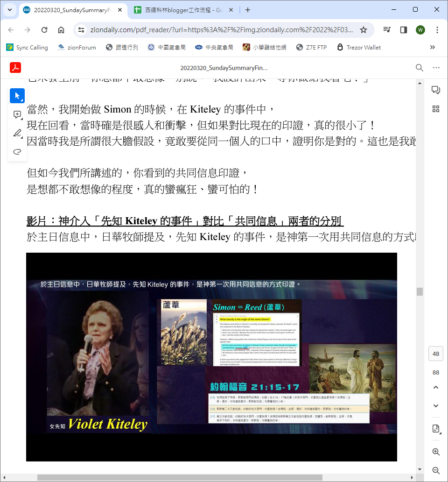Screen dimensions: 448x482
Task: Close the 20220320_SundaySummary tab
Action: click(120, 10)
